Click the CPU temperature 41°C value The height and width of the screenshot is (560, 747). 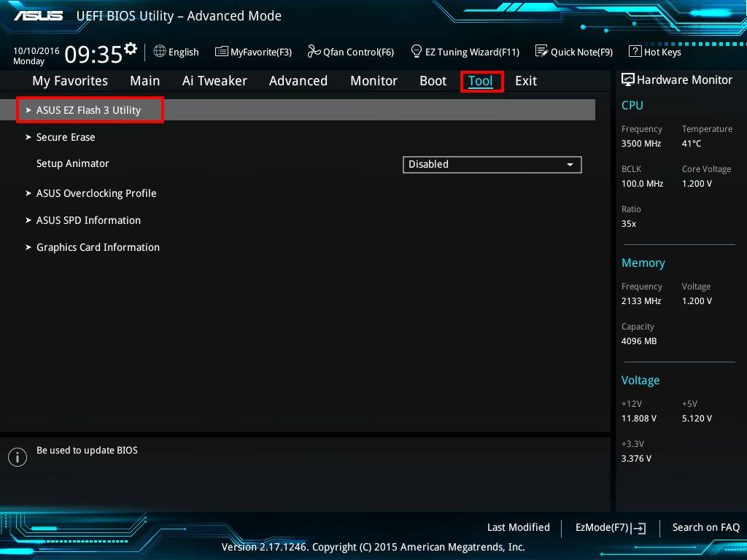pos(692,144)
